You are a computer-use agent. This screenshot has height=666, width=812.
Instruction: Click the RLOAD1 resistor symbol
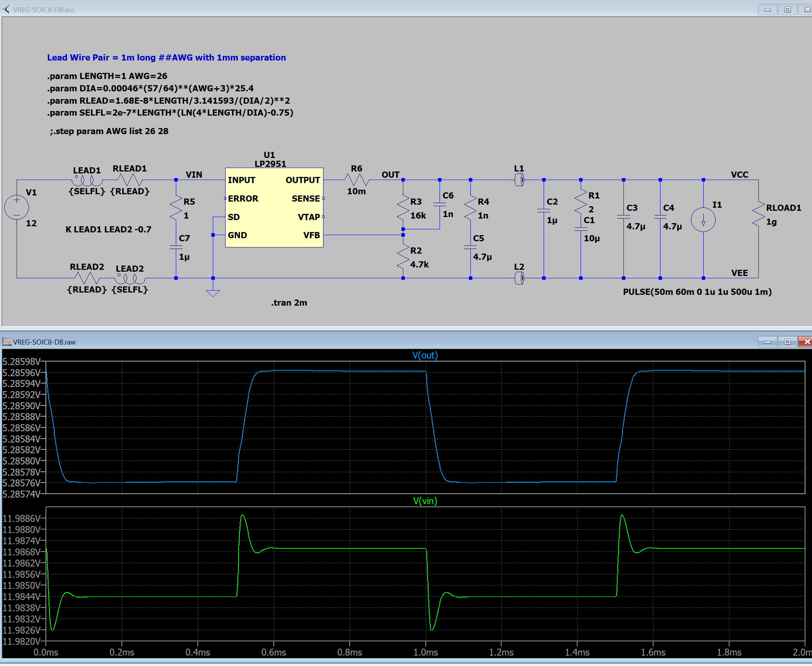758,213
